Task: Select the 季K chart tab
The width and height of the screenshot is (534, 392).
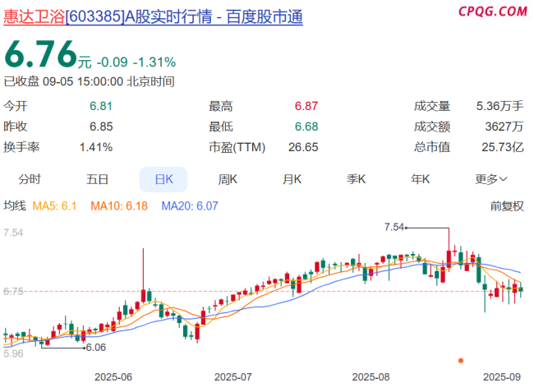Action: [356, 179]
